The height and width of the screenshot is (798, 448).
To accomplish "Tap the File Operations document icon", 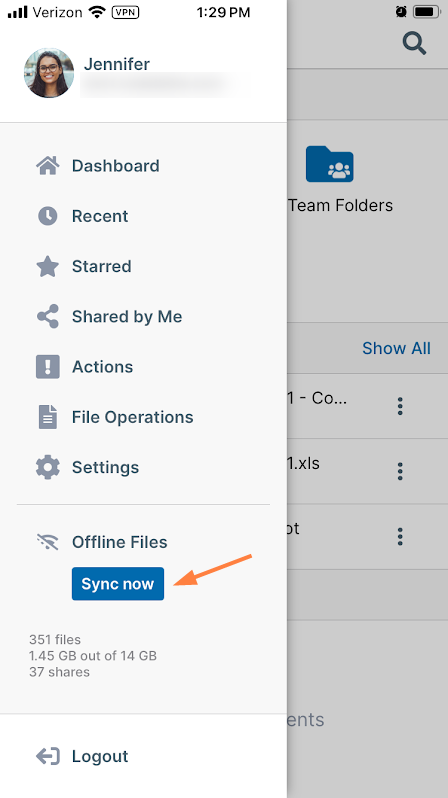I will (x=48, y=417).
